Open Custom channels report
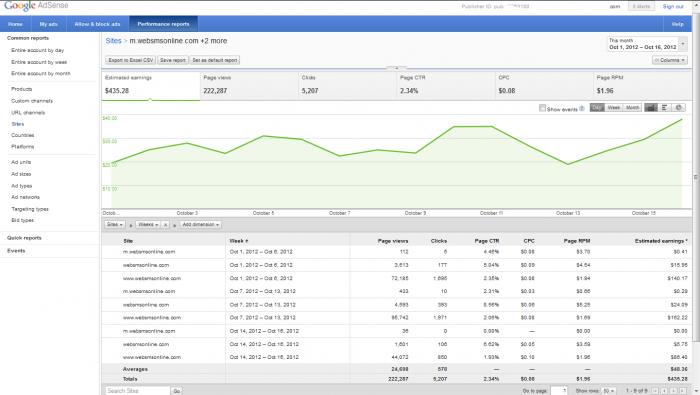Viewport: 700px width, 395px height. coord(32,101)
